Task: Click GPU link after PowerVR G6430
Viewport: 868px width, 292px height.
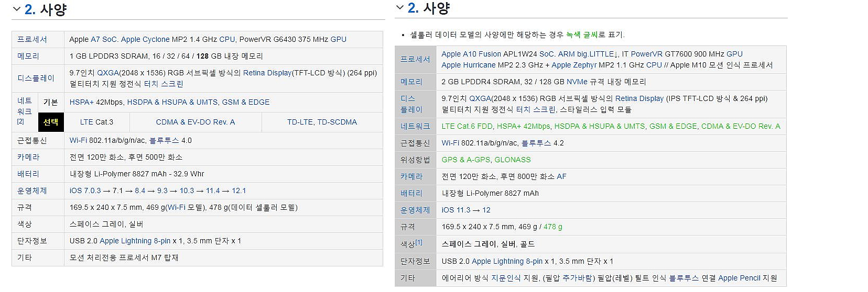Action: coord(338,39)
